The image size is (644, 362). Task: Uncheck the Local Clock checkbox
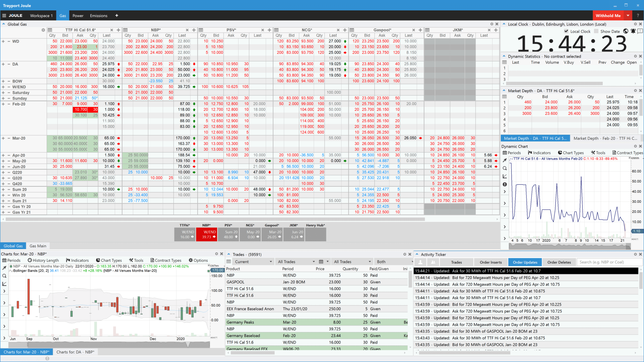566,31
